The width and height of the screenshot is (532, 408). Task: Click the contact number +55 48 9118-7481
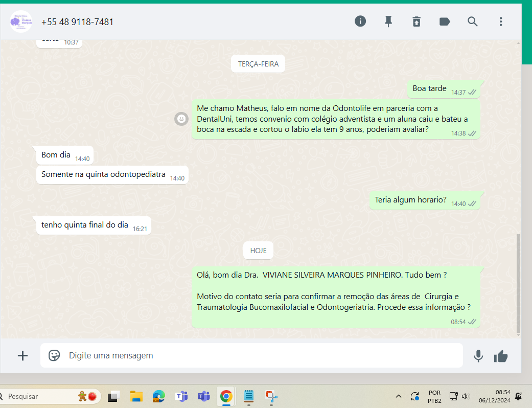pyautogui.click(x=77, y=21)
